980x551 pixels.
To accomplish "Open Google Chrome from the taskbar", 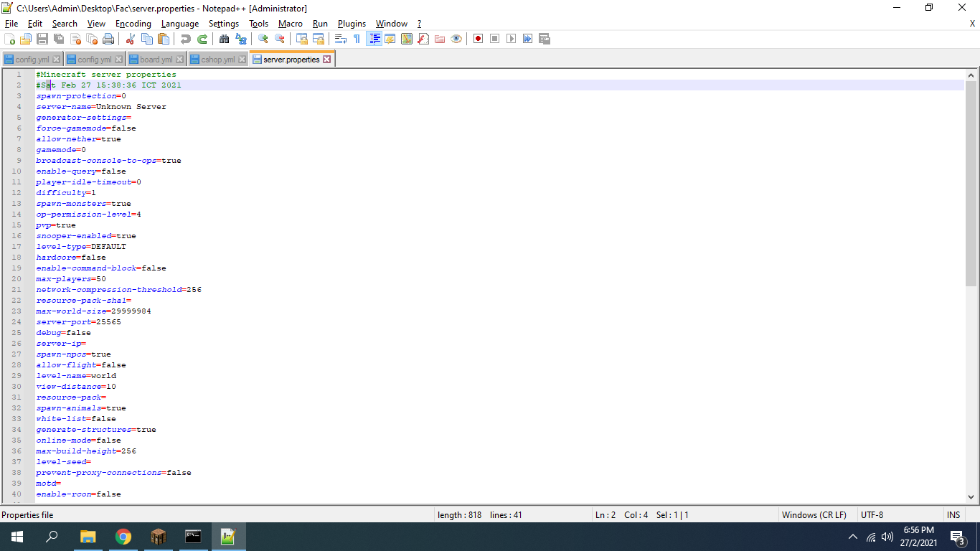I will point(123,537).
